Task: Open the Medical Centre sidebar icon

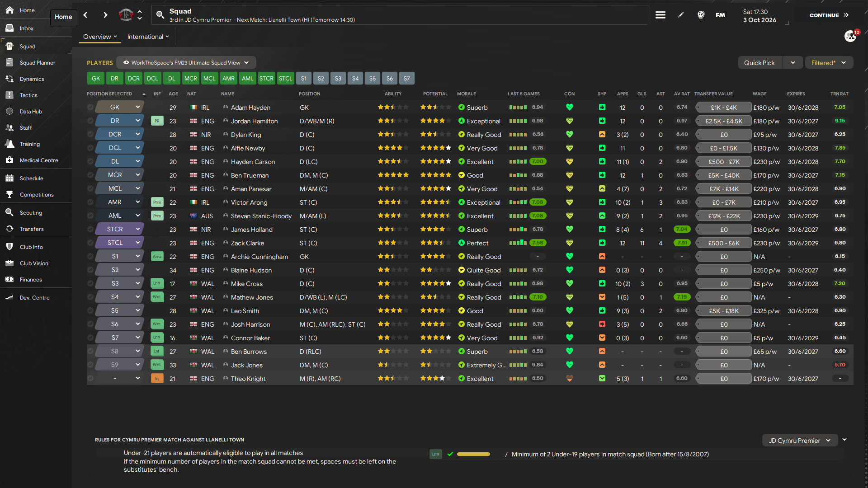Action: (9, 160)
